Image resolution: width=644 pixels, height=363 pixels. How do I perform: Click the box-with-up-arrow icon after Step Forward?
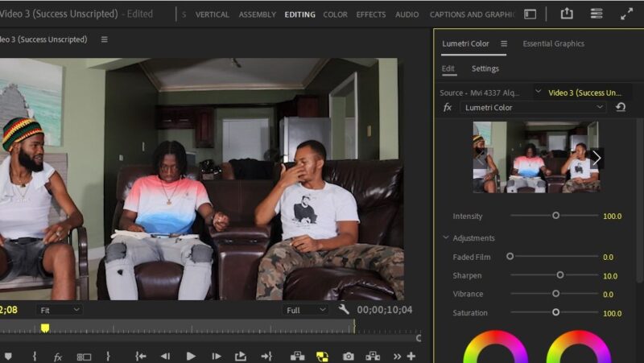coord(241,356)
